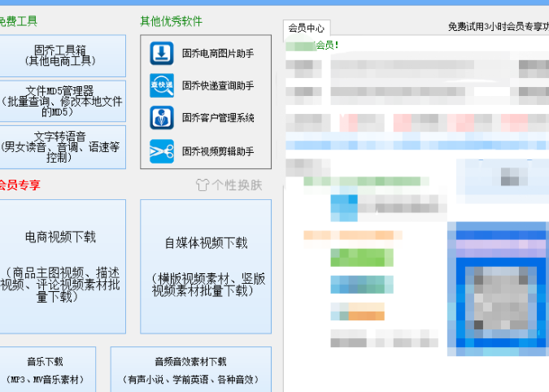Open 自媒体视频下载 tile
This screenshot has height=392, width=549.
click(206, 267)
